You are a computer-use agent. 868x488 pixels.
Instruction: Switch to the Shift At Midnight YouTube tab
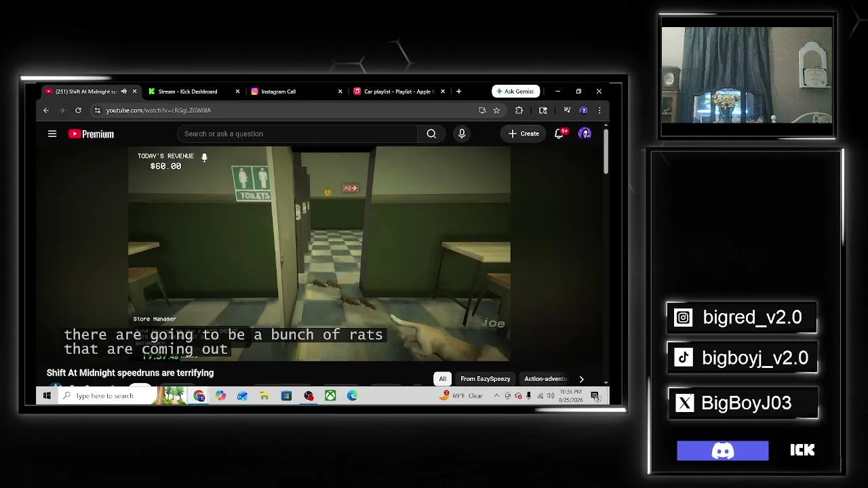point(85,91)
